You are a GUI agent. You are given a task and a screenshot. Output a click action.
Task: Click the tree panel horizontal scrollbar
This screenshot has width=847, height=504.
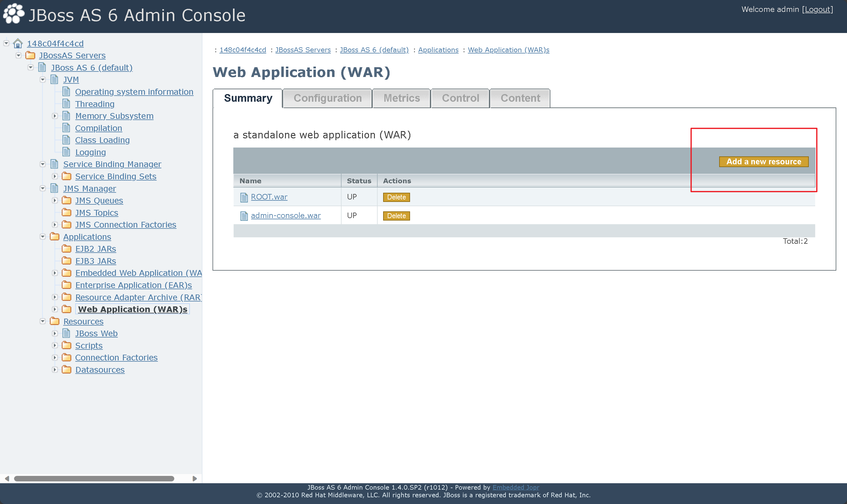coord(94,479)
